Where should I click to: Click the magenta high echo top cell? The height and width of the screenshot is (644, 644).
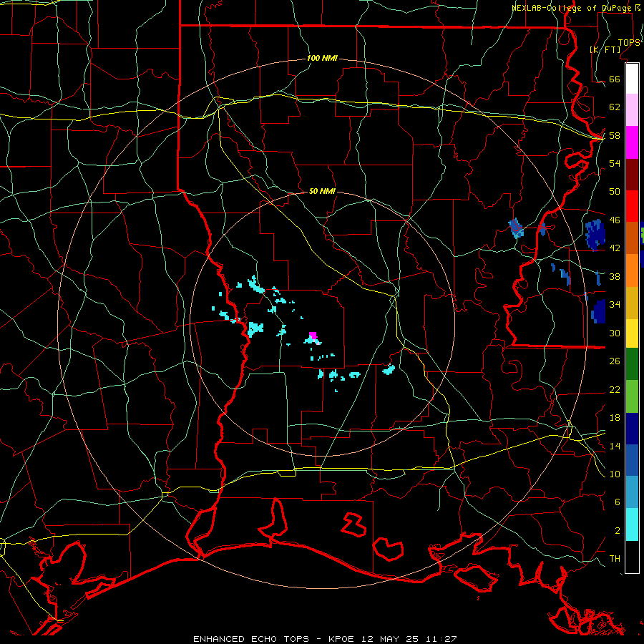click(313, 336)
